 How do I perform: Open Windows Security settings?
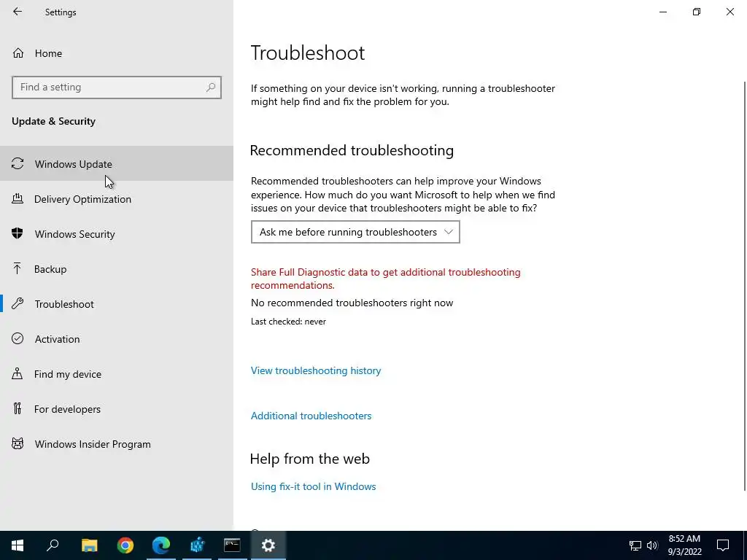click(x=117, y=234)
